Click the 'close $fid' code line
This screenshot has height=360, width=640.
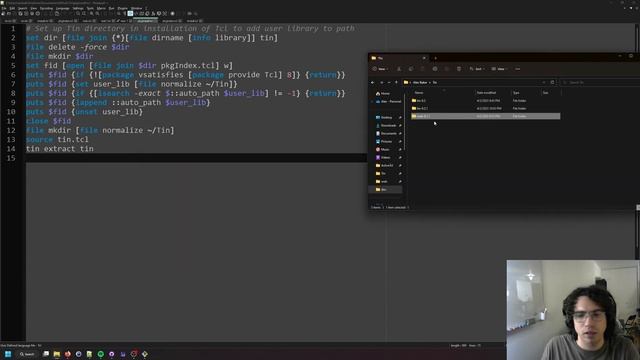pyautogui.click(x=49, y=121)
